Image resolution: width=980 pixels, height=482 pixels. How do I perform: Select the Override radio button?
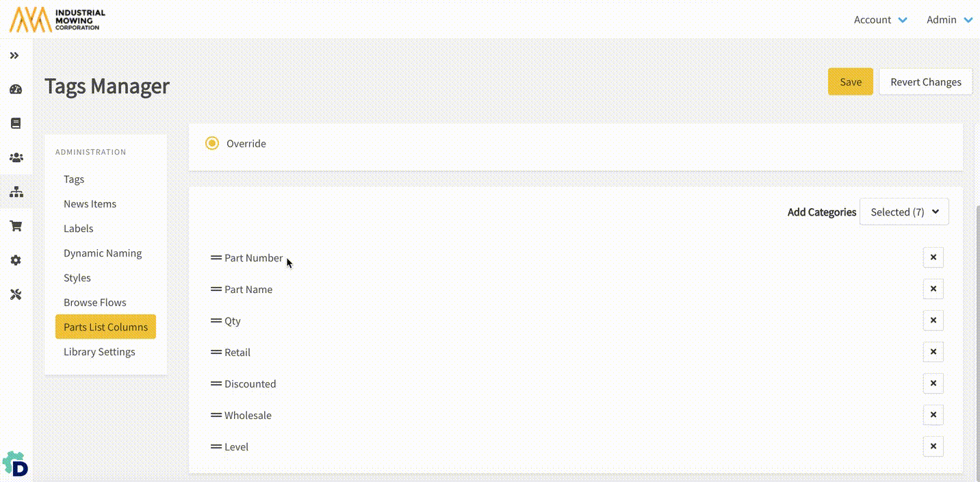(212, 143)
